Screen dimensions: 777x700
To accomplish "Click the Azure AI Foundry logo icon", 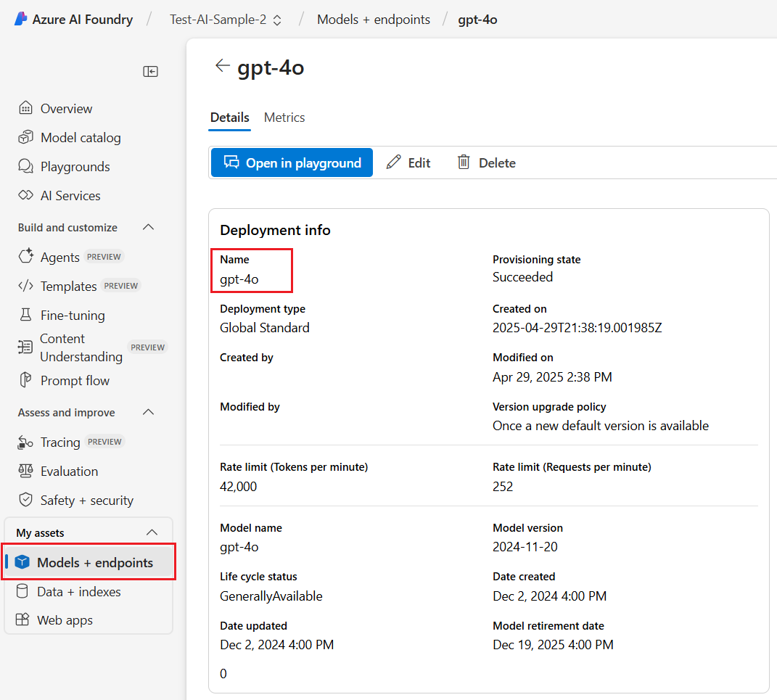I will point(21,20).
